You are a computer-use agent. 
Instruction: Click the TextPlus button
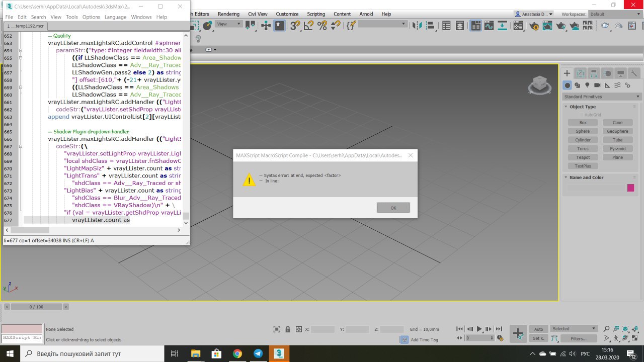pyautogui.click(x=583, y=166)
